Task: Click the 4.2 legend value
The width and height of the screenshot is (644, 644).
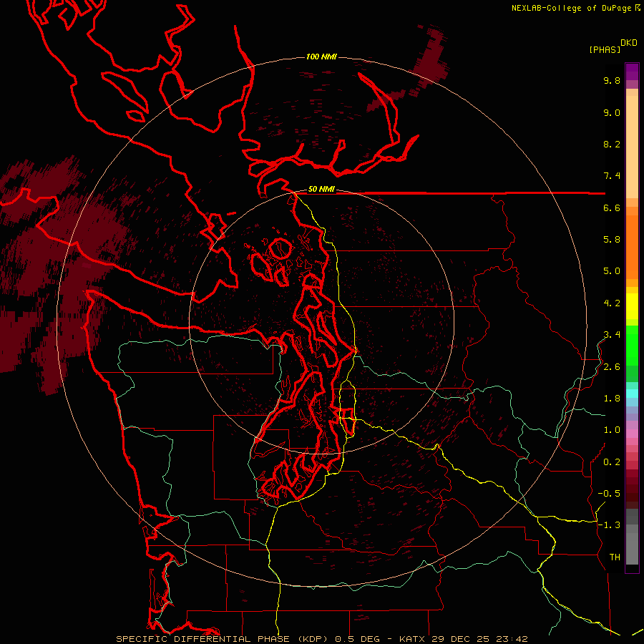Action: (612, 303)
